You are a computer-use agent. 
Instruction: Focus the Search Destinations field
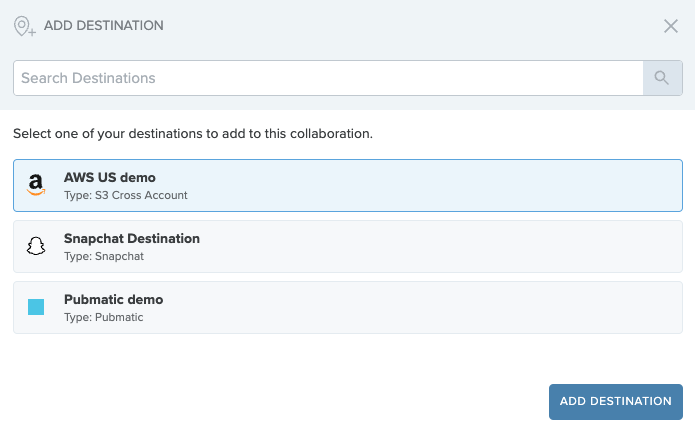pyautogui.click(x=328, y=78)
